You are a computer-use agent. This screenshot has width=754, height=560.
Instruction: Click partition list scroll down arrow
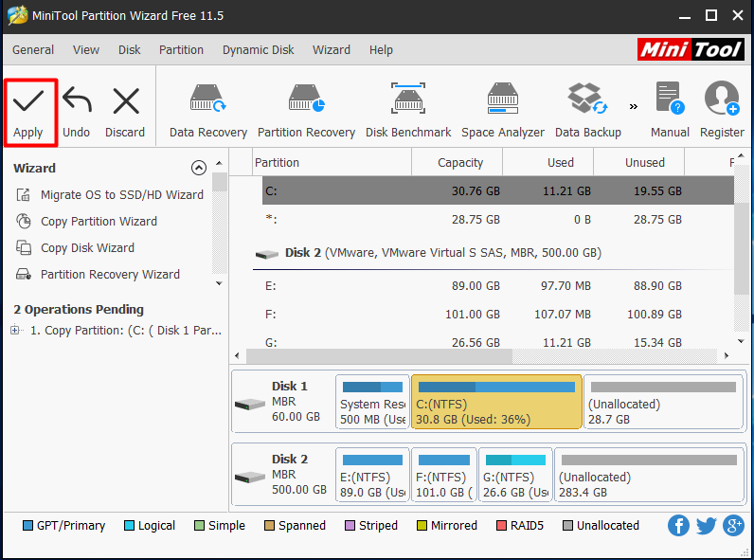point(741,341)
